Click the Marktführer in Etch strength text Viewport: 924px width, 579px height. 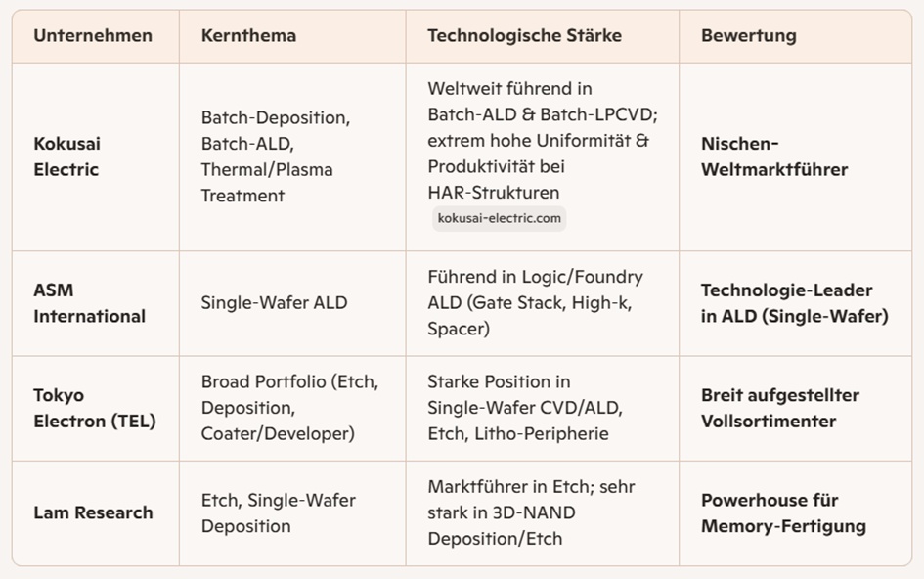(x=531, y=512)
